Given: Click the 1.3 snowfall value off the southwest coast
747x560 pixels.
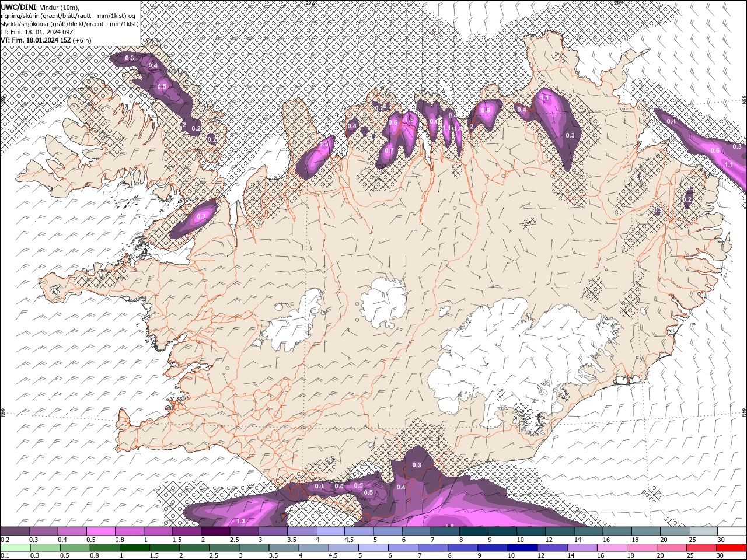Looking at the screenshot, I should (x=240, y=521).
